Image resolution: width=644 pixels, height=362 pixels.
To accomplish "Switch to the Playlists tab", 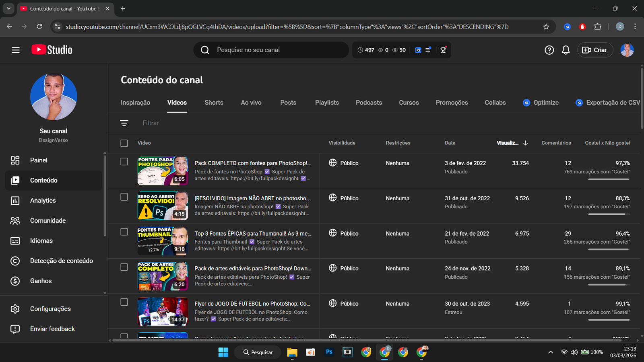I will 327,103.
